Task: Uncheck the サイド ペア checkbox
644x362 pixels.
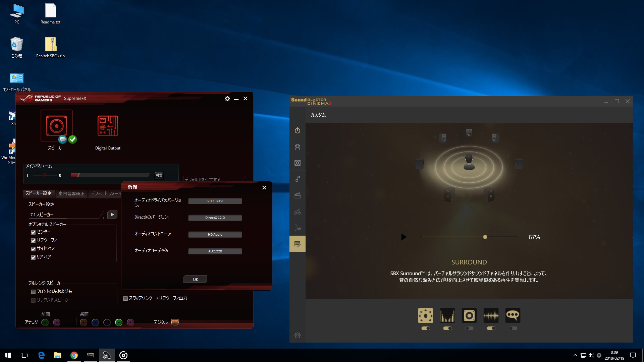Action: pos(33,249)
